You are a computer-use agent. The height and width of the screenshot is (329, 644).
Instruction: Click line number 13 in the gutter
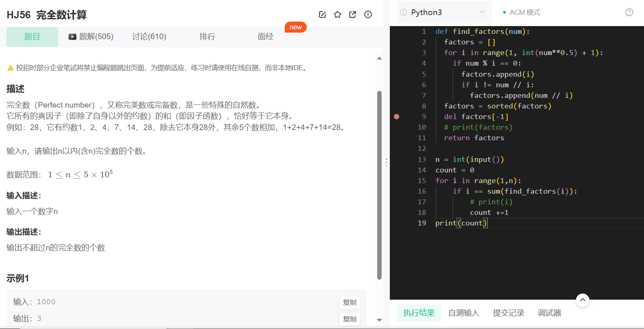click(422, 159)
